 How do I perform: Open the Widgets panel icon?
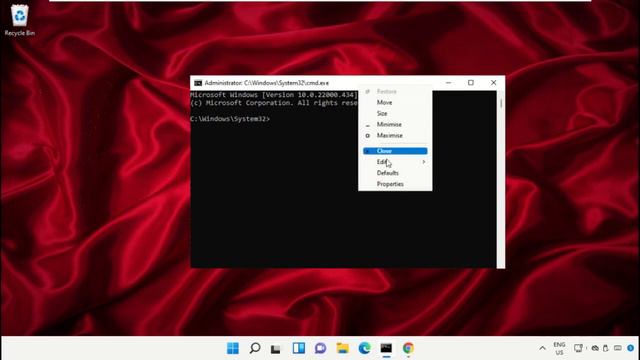[x=298, y=348]
